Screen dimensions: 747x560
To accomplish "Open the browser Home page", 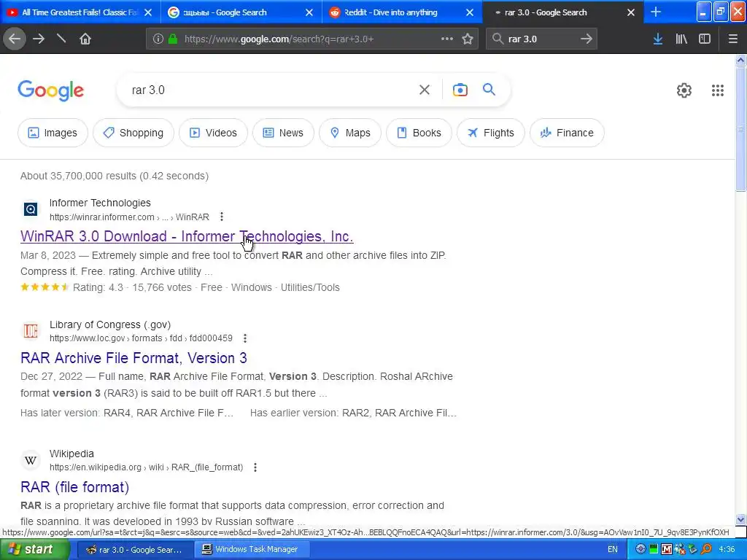I will (x=85, y=39).
